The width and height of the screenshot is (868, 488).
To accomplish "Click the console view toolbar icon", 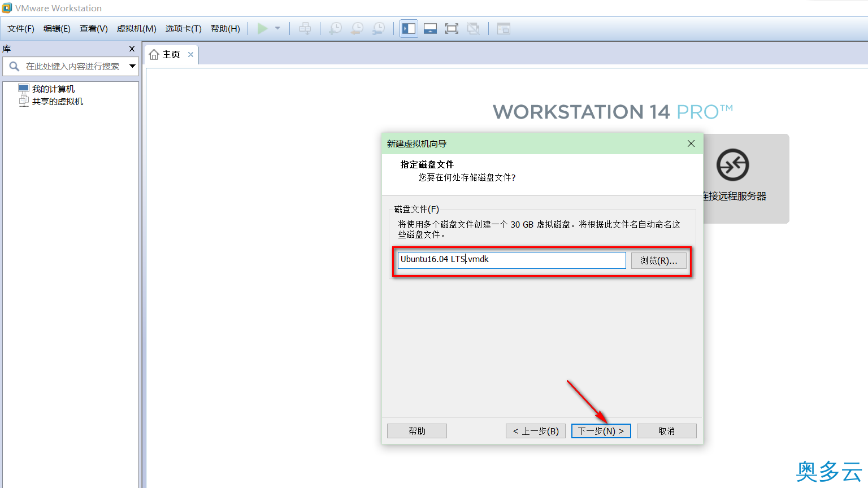I will 504,28.
